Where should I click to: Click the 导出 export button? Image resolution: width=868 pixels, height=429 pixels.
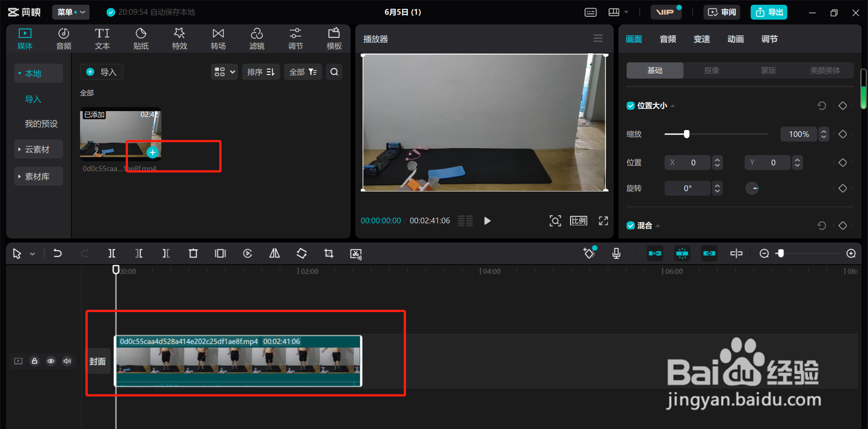769,12
